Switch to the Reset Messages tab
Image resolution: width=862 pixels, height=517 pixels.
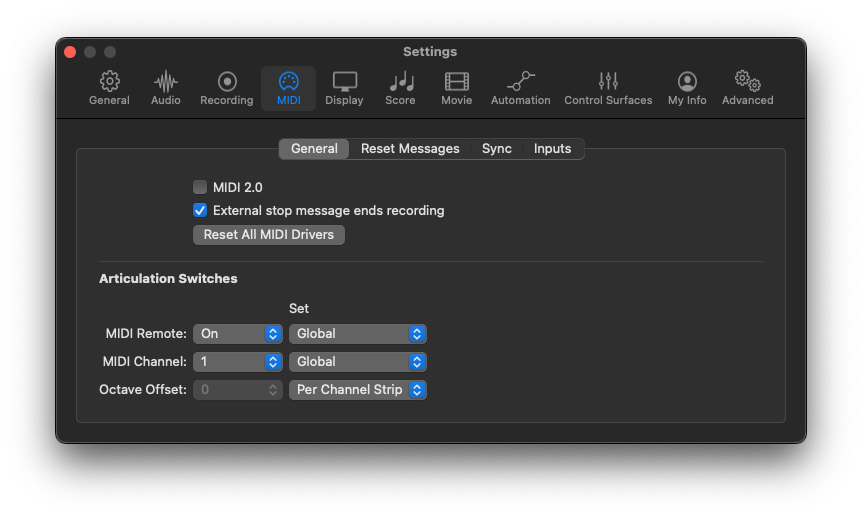coord(410,149)
